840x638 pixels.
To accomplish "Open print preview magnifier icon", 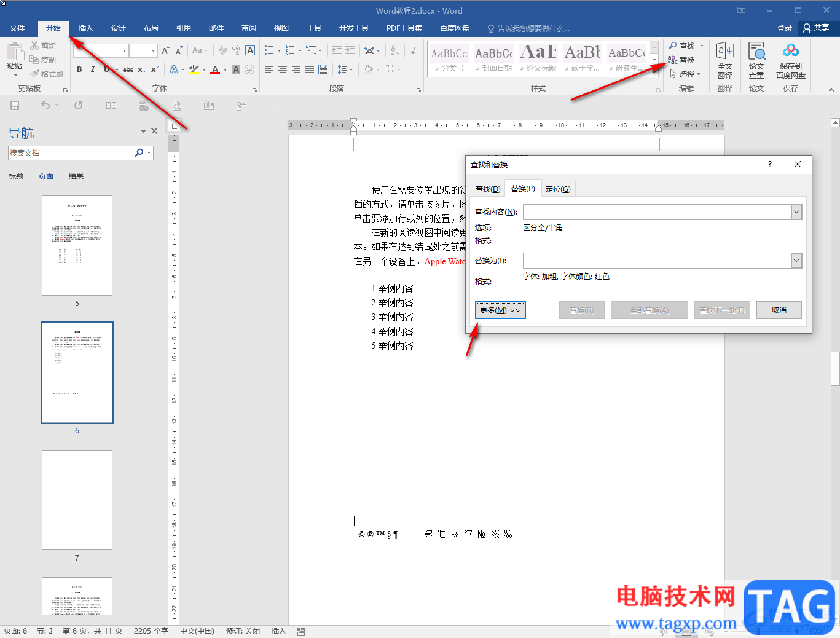I will [177, 106].
